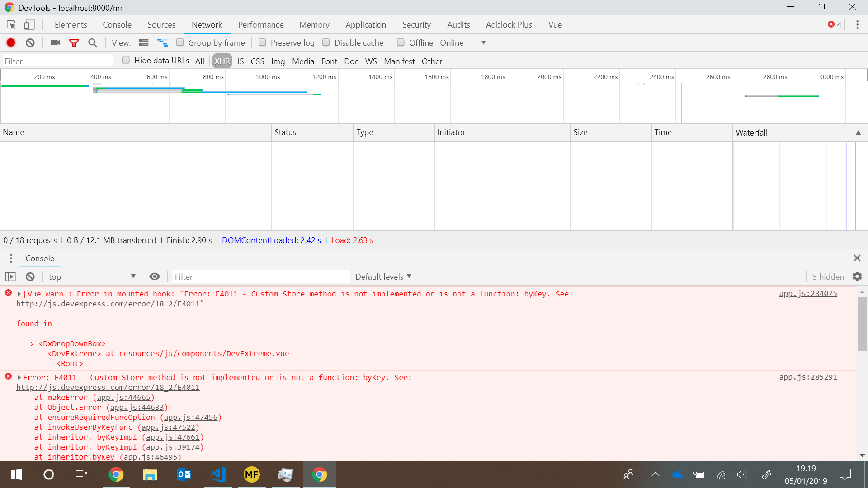The height and width of the screenshot is (488, 868).
Task: Search network requests with the magnifier icon
Action: point(92,42)
